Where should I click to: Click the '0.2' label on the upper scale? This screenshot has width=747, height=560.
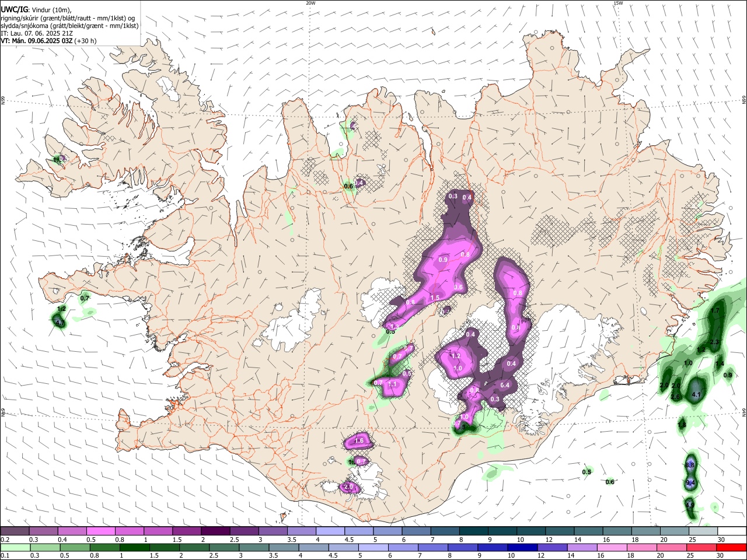coord(5,540)
